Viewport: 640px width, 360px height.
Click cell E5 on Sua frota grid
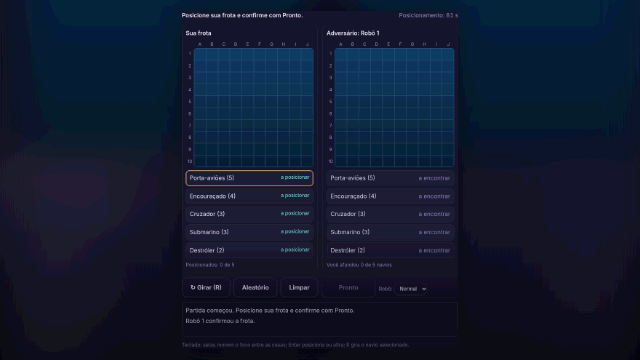coord(247,102)
